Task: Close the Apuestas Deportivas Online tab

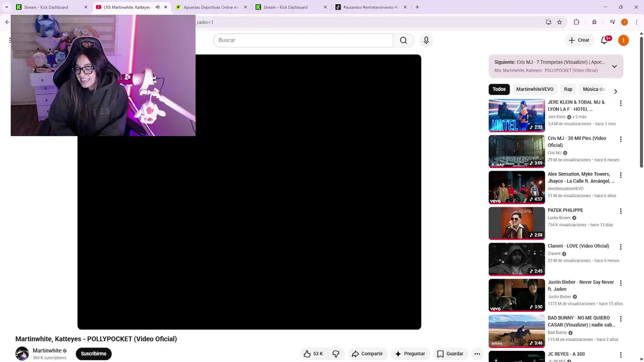Action: click(246, 7)
